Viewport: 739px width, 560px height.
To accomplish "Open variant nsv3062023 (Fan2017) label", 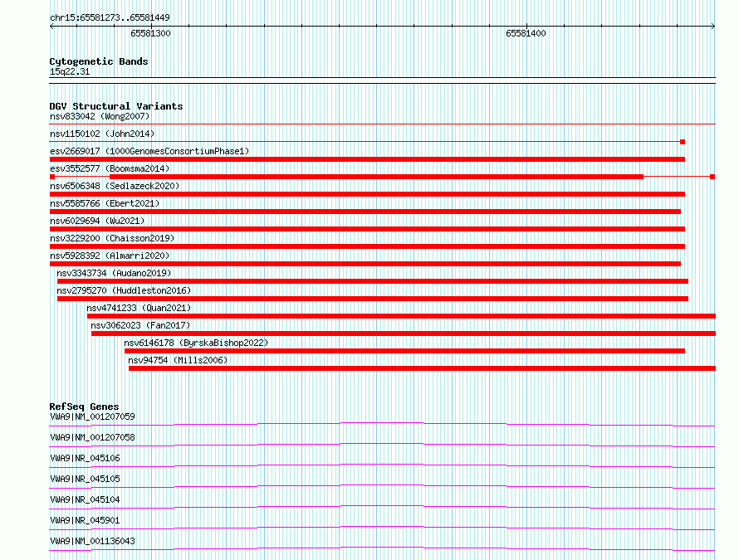I will pos(140,325).
